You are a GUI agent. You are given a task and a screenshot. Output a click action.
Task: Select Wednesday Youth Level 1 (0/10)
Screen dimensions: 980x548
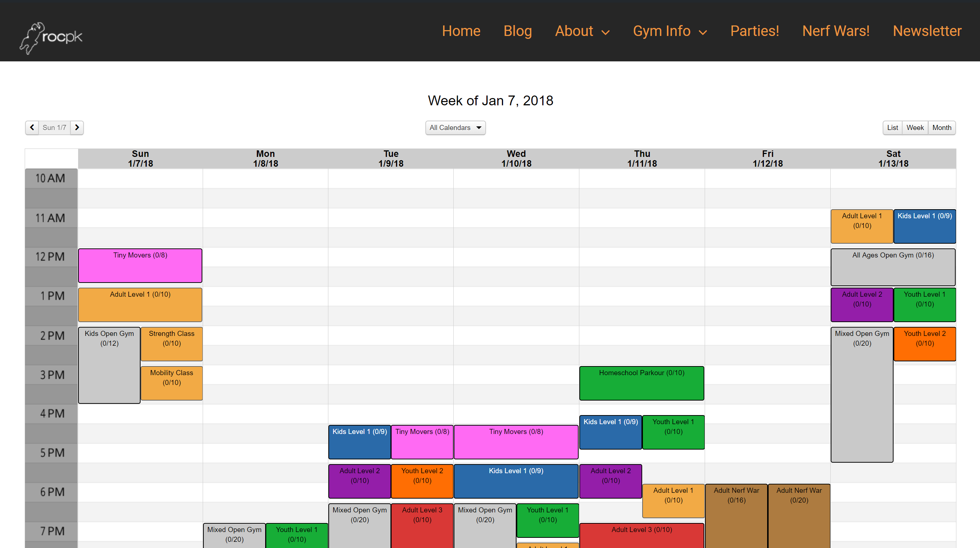point(547,520)
